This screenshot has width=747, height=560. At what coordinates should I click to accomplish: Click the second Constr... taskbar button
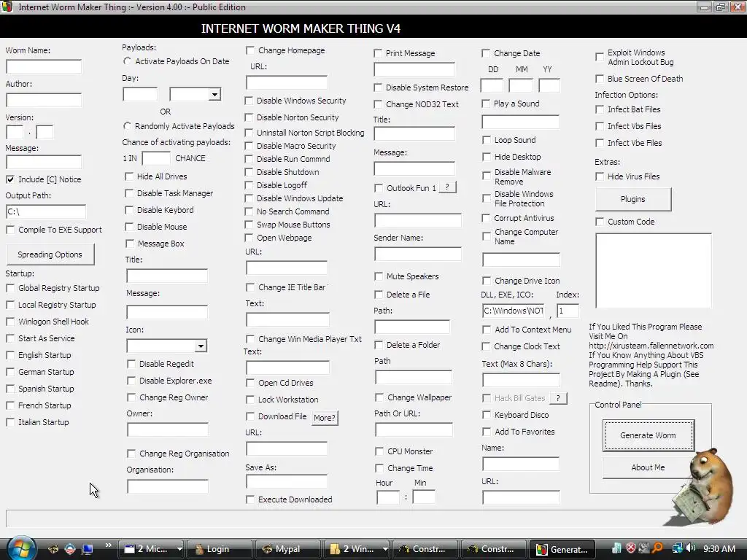(x=493, y=549)
